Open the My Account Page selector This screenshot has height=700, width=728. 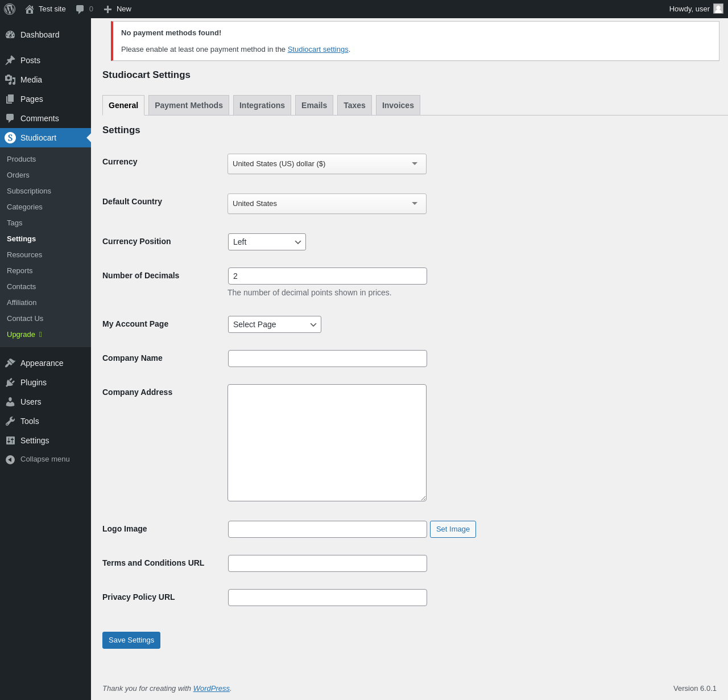pyautogui.click(x=275, y=324)
